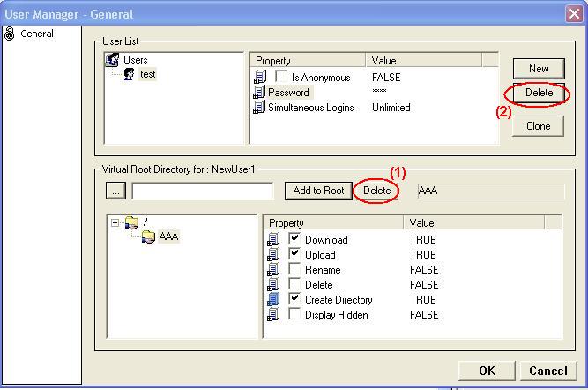The width and height of the screenshot is (588, 390).
Task: Select the General icon in left sidebar
Action: tap(10, 34)
